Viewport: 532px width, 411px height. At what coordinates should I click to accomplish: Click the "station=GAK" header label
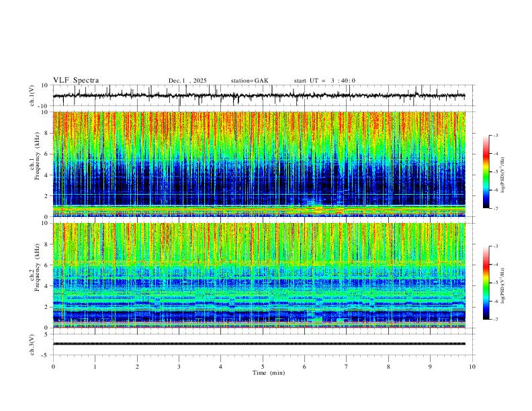point(249,81)
